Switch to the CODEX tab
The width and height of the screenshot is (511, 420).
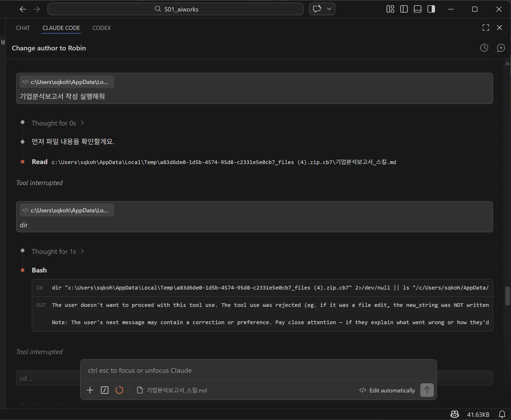(102, 28)
